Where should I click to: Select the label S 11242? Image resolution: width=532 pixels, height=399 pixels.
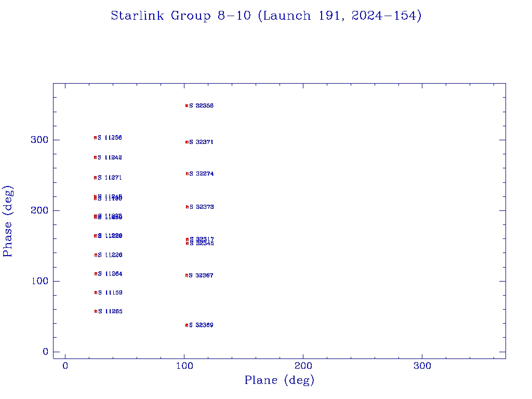point(110,157)
